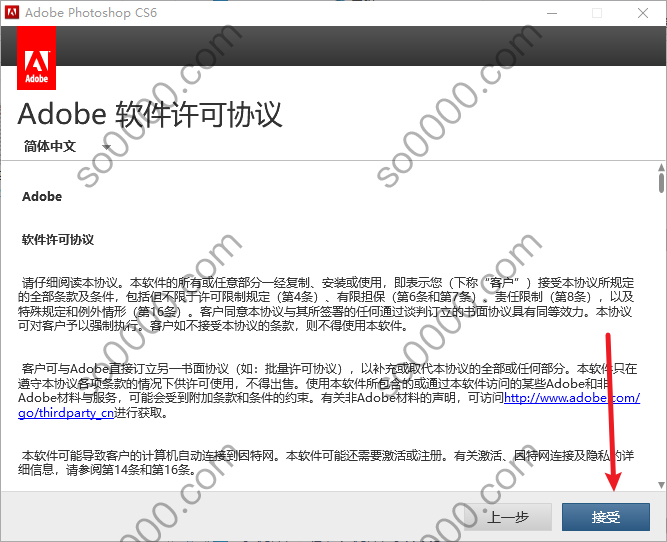Screen dimensions: 667x542
Task: Click the scrollbar down arrow
Action: coord(661,485)
